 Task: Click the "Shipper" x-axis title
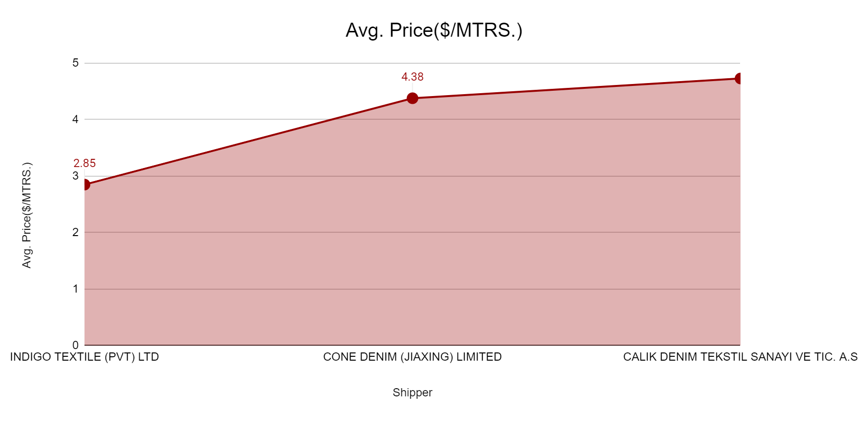point(412,393)
